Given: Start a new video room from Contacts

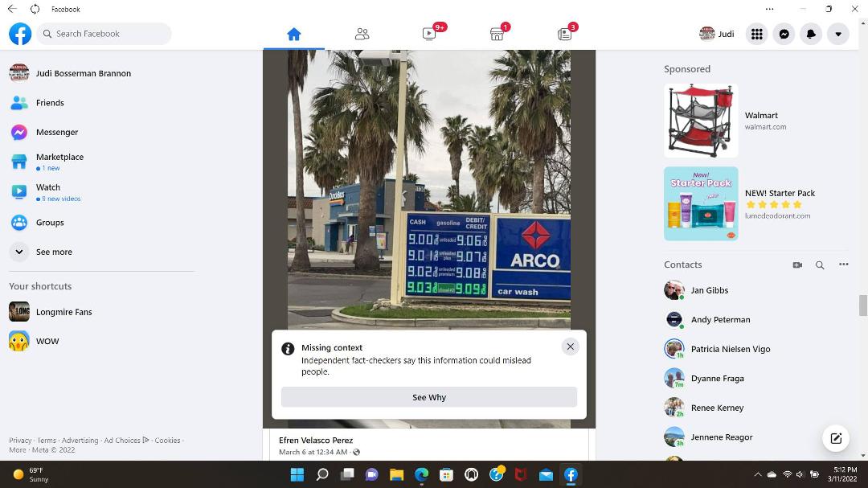Looking at the screenshot, I should pos(797,265).
